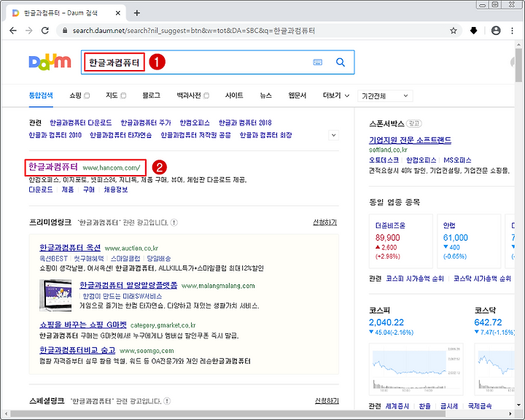Open the 한글과컴퓨터 말랑말랑플랫폼 link
525x420 pixels.
128,285
